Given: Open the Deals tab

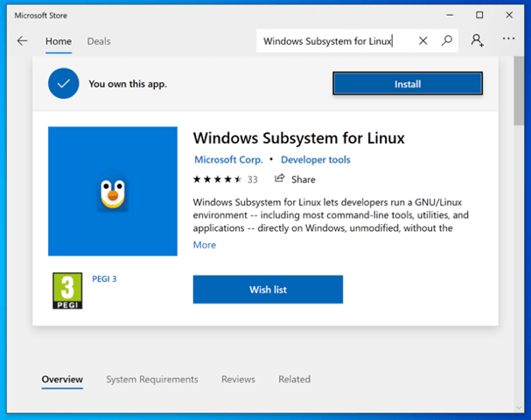Looking at the screenshot, I should (x=99, y=41).
